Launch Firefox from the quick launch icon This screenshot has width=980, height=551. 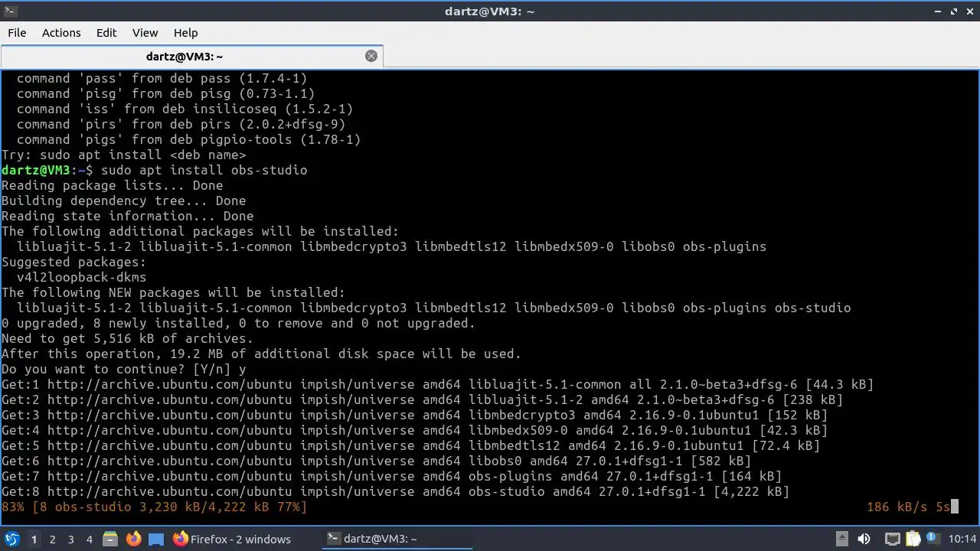pos(133,540)
